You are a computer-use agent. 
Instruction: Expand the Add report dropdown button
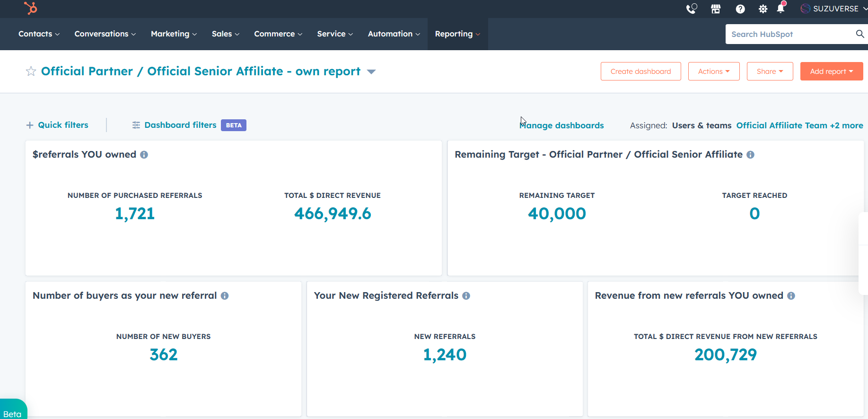pos(831,71)
